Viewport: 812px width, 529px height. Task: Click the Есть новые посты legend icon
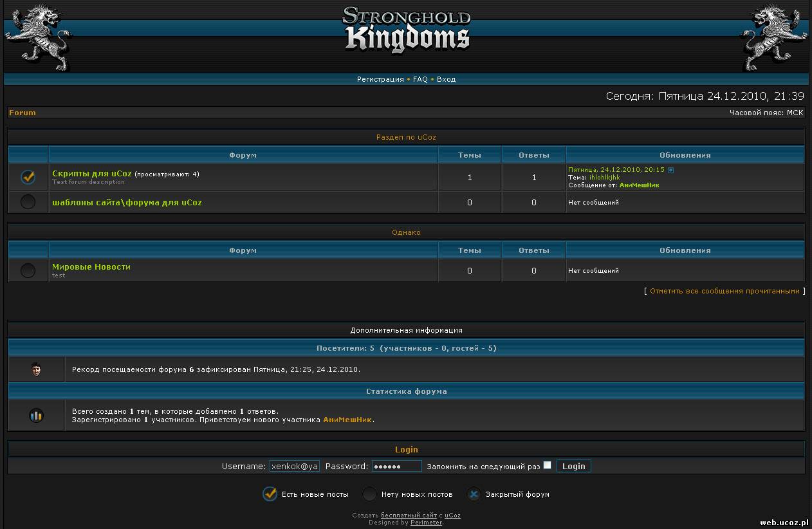coord(270,494)
